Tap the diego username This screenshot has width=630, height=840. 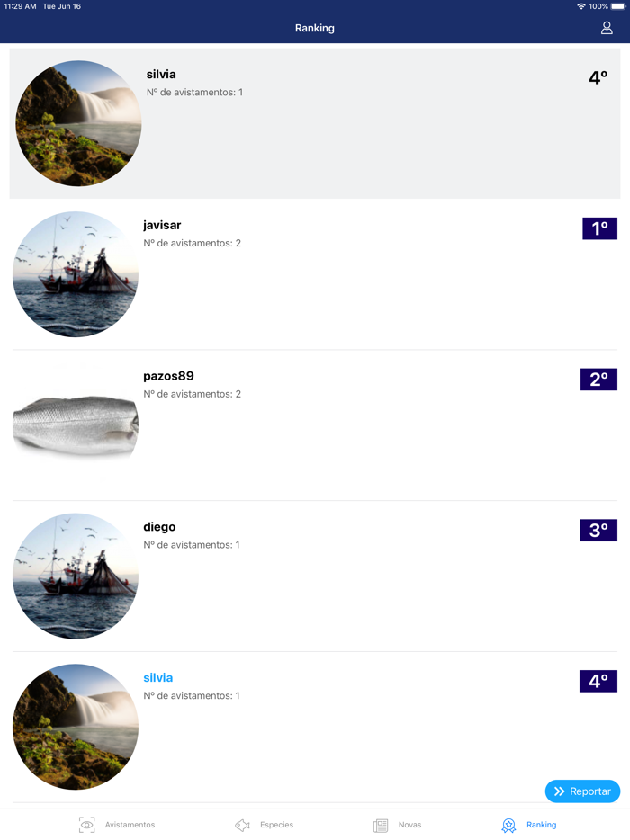click(x=159, y=527)
